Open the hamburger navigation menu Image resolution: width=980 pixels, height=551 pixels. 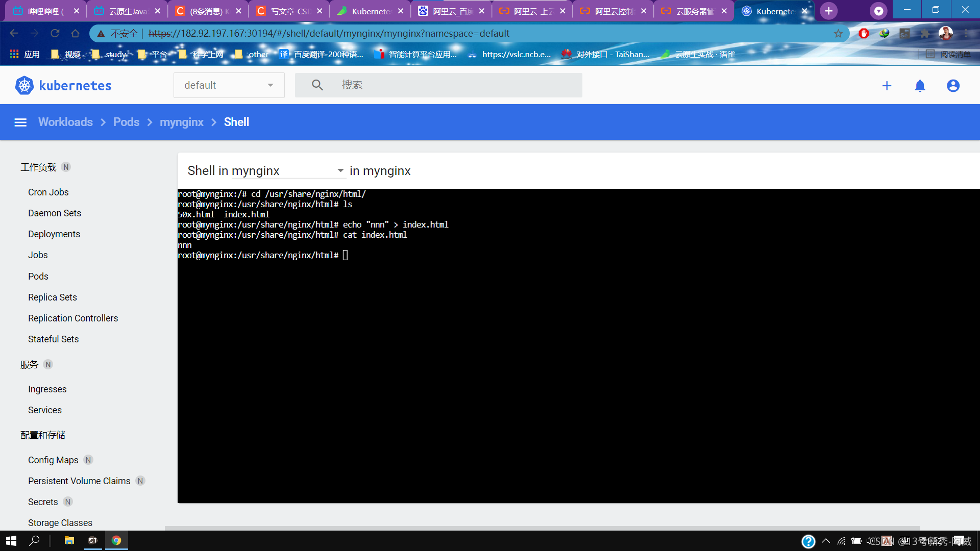(x=20, y=122)
